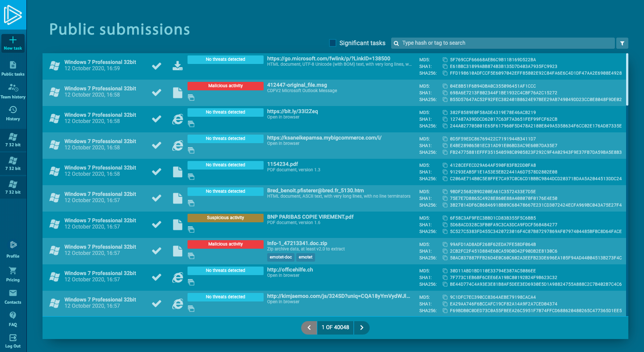Open Contacts from sidebar

13,297
